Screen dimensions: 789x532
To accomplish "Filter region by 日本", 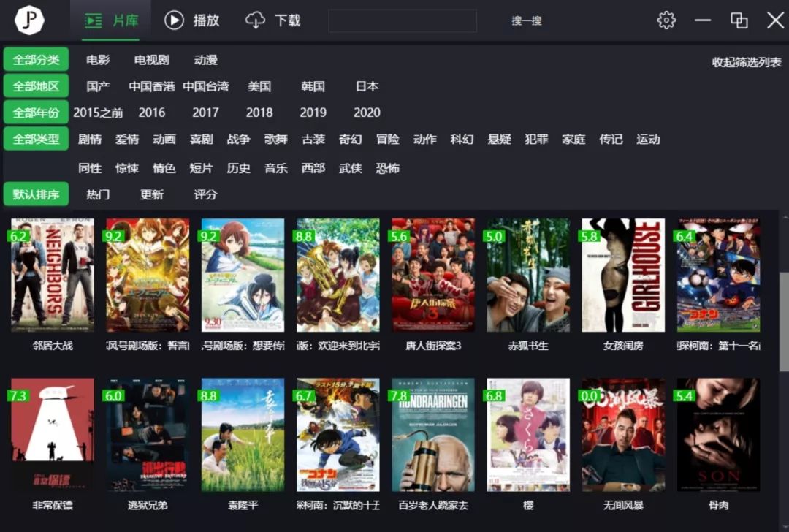I will point(367,86).
